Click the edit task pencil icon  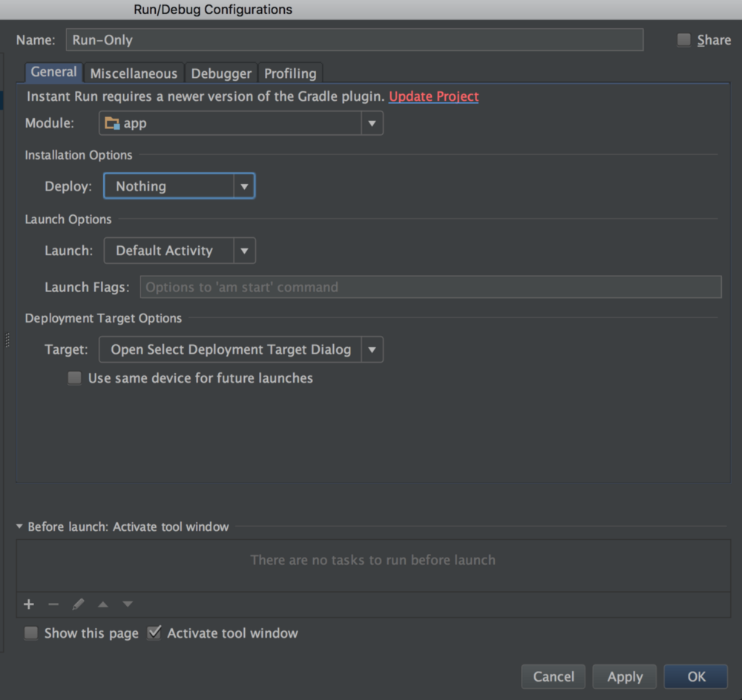pos(79,604)
